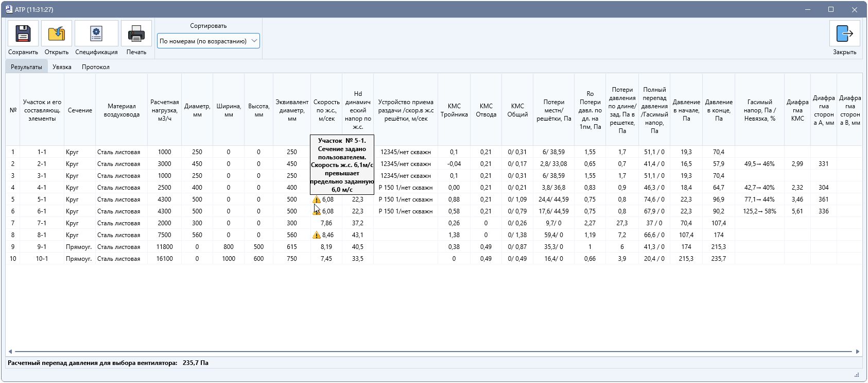The width and height of the screenshot is (868, 383).
Task: Open a file with the folder icon
Action: 57,34
